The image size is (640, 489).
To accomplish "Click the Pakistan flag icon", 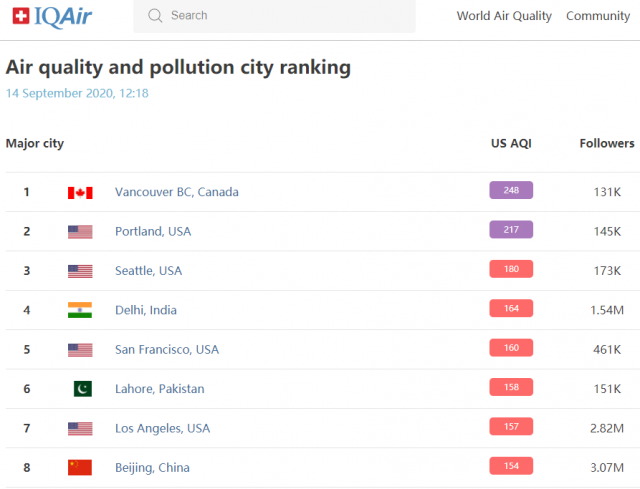I will tap(83, 389).
